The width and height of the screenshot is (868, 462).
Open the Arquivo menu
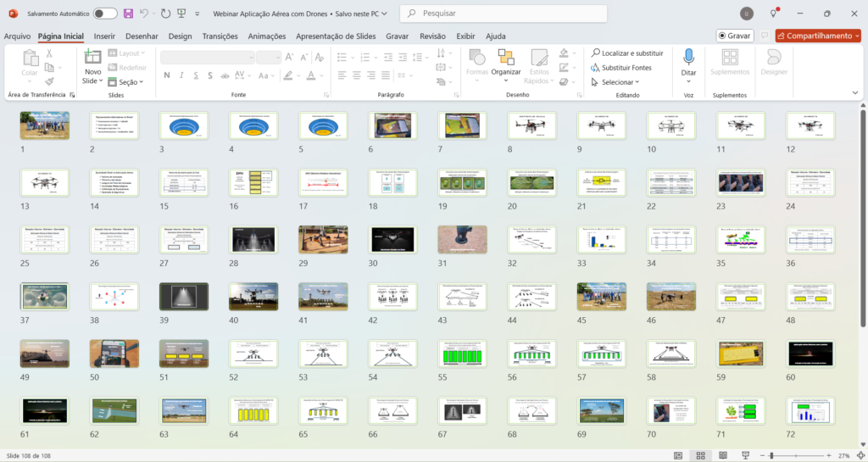(x=17, y=36)
